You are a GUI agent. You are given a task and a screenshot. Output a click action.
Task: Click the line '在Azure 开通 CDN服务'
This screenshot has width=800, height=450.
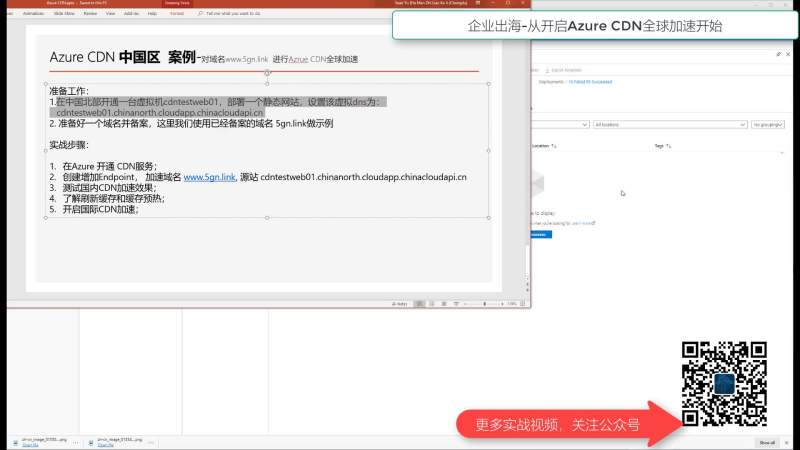click(109, 166)
